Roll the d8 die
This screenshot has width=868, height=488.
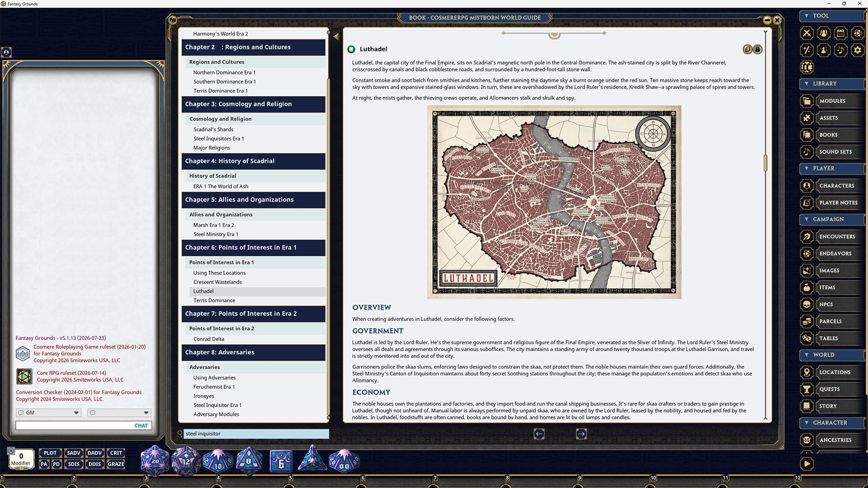pyautogui.click(x=249, y=461)
